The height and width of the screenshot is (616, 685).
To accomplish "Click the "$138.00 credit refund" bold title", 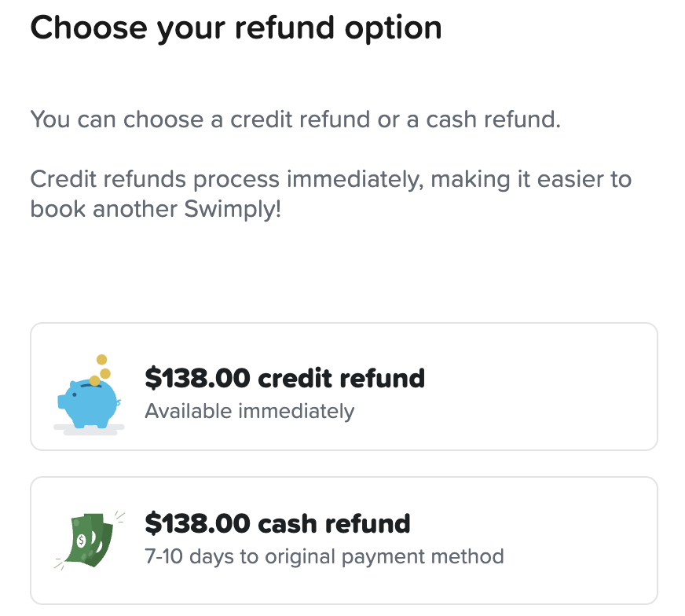I will pos(284,378).
